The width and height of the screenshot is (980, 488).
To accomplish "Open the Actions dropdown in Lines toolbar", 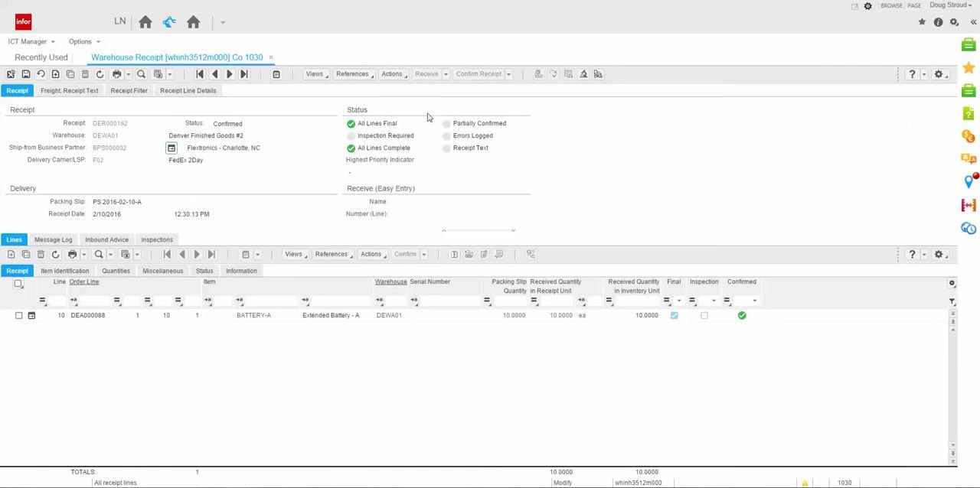I will (372, 254).
